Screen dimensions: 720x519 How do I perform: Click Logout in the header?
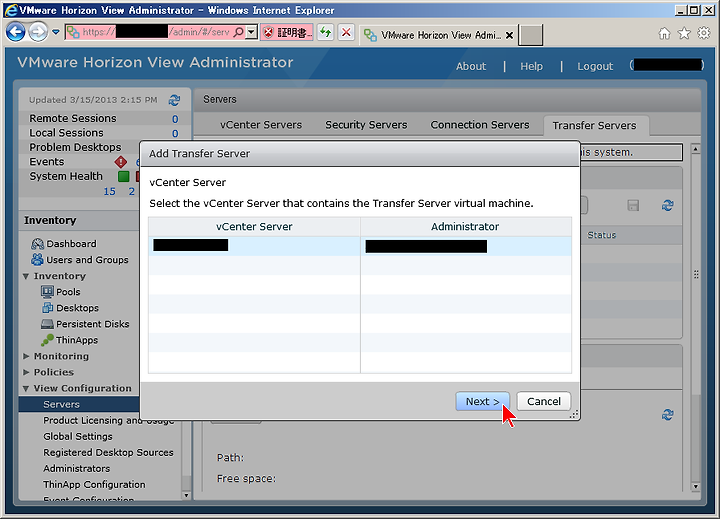point(595,66)
